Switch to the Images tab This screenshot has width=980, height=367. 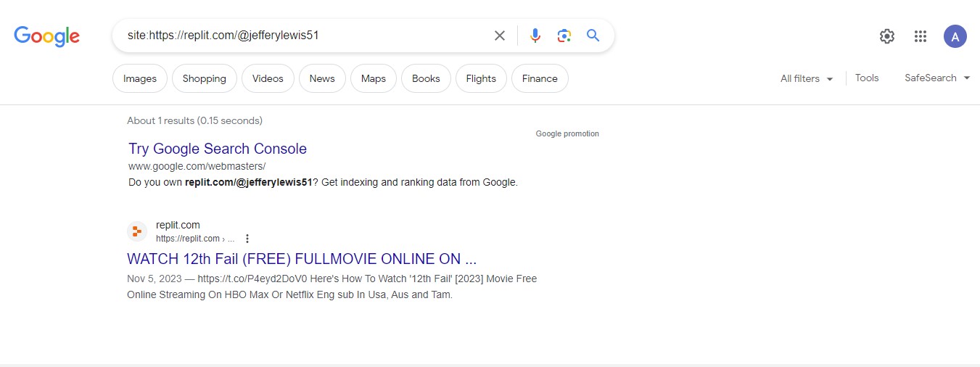tap(140, 78)
